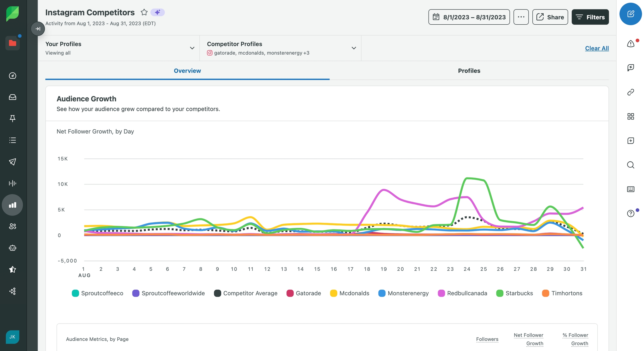Click the Compose pencil button
Viewport: 644px width, 351px height.
[630, 14]
